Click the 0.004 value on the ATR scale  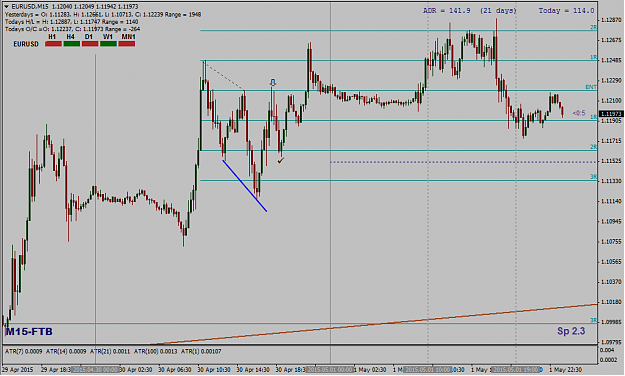coord(607,350)
